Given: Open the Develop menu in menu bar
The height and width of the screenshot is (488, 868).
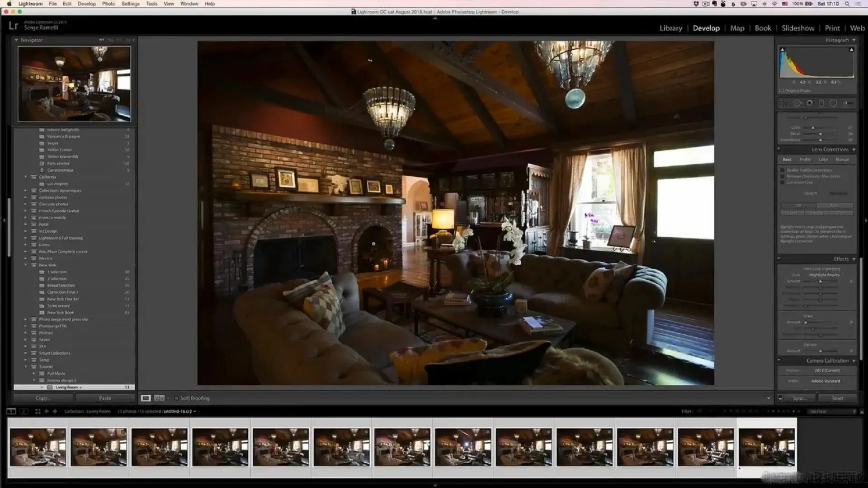Looking at the screenshot, I should 86,4.
